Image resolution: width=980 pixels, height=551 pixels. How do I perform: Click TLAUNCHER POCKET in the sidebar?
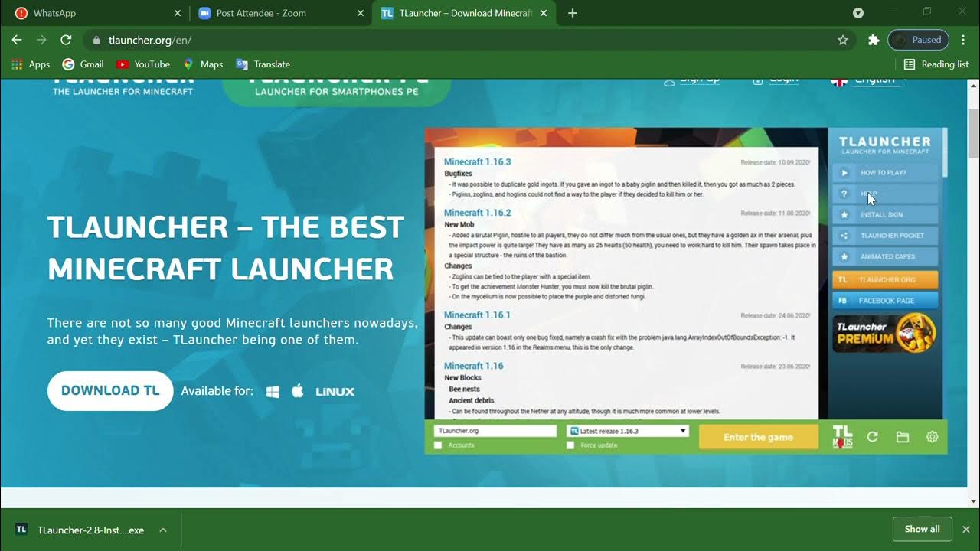885,236
